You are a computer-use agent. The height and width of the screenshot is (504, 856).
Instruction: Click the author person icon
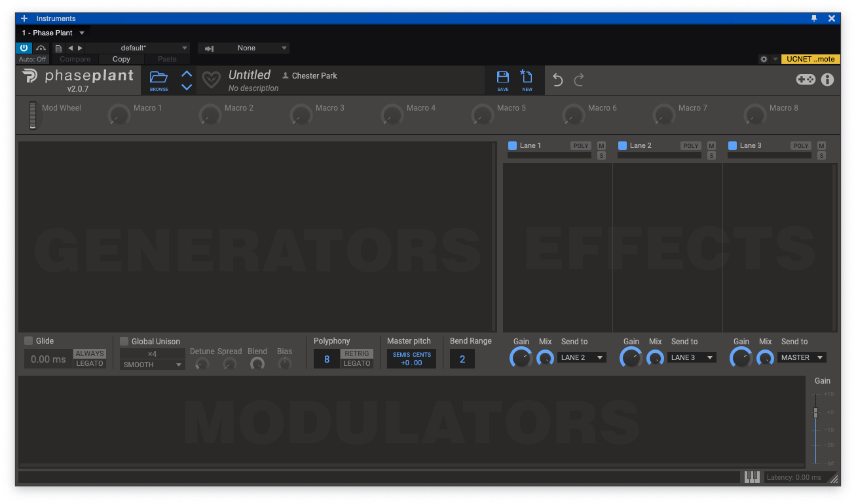[x=286, y=75]
